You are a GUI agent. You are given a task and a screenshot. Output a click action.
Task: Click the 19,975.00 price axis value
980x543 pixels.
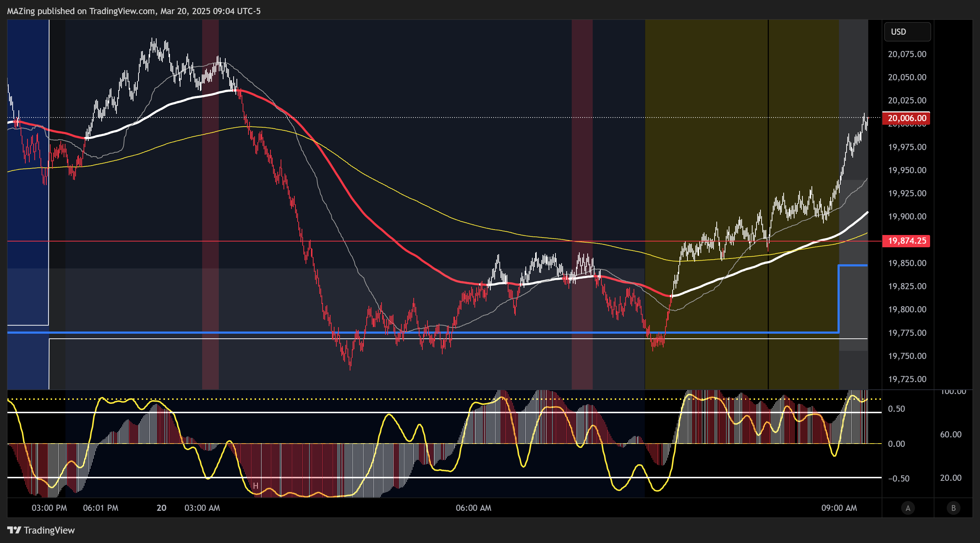(907, 147)
